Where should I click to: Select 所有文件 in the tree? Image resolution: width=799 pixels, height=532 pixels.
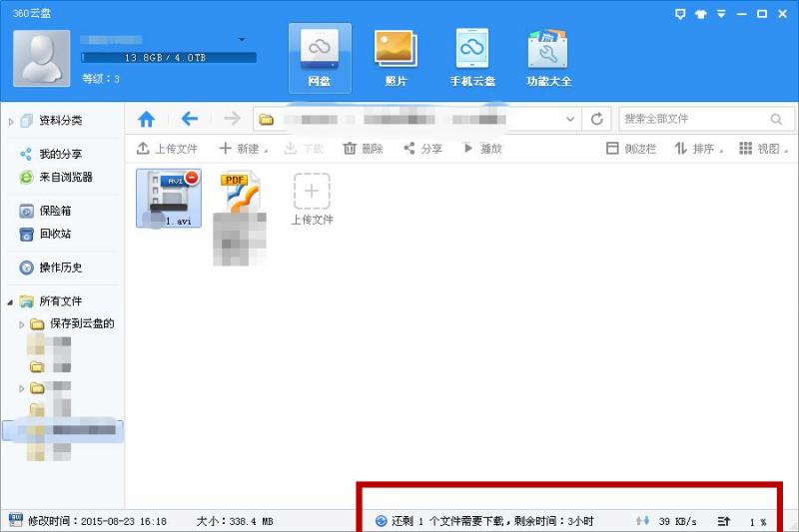(61, 300)
